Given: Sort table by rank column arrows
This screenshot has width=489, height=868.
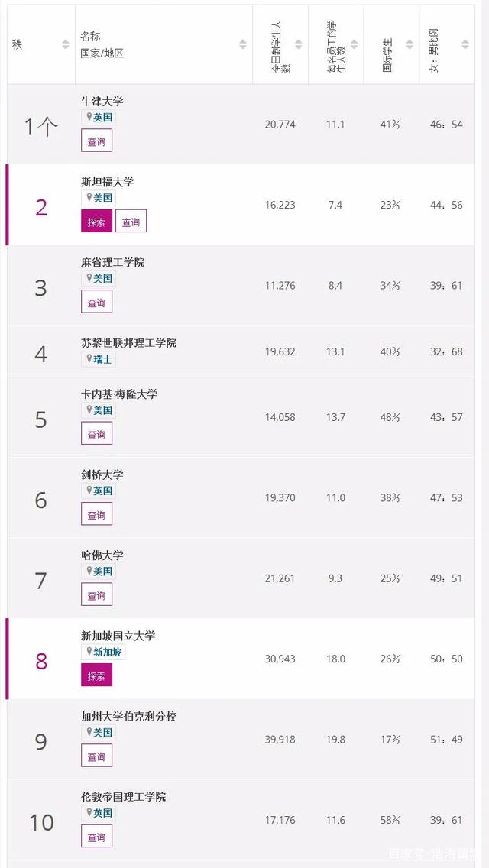Looking at the screenshot, I should (66, 44).
